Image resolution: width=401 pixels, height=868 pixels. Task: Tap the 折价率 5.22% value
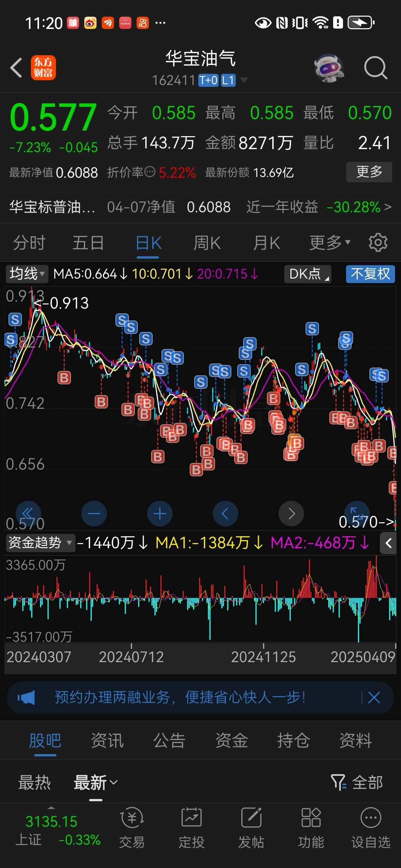pyautogui.click(x=177, y=172)
